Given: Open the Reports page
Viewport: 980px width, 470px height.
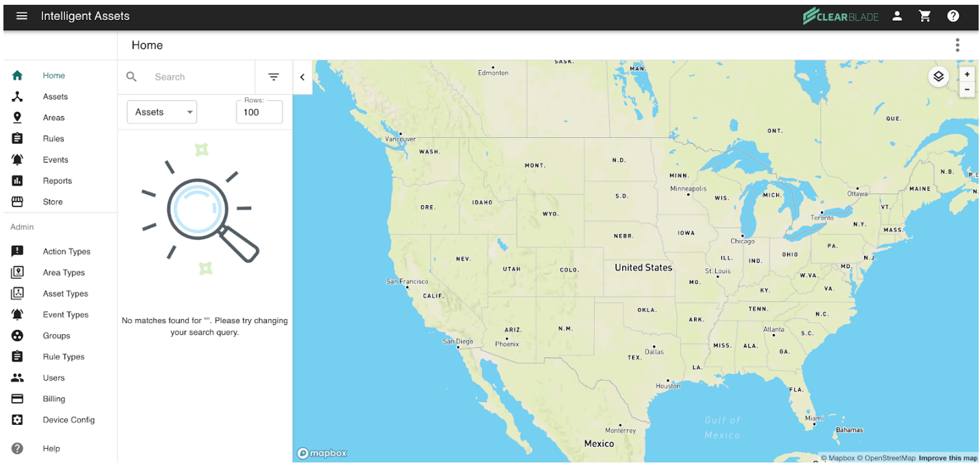Looking at the screenshot, I should coord(57,181).
